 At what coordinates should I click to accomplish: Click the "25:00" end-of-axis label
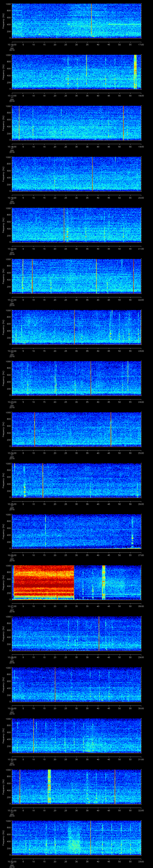click(x=141, y=453)
